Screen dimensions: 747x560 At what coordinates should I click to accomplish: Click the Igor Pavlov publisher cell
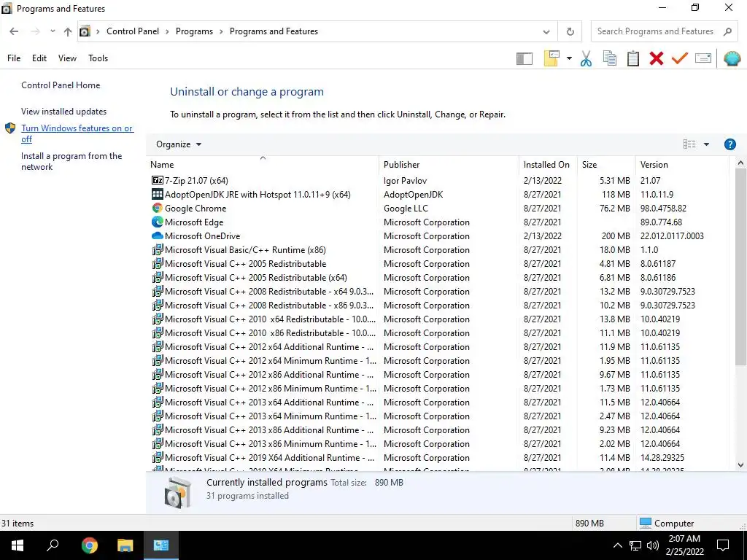pos(405,181)
